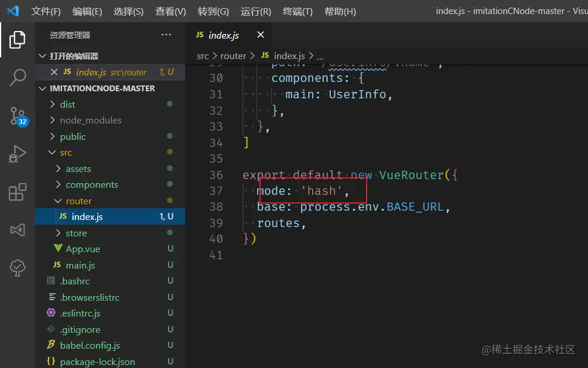
Task: Open .bashrc in the file tree
Action: point(110,281)
